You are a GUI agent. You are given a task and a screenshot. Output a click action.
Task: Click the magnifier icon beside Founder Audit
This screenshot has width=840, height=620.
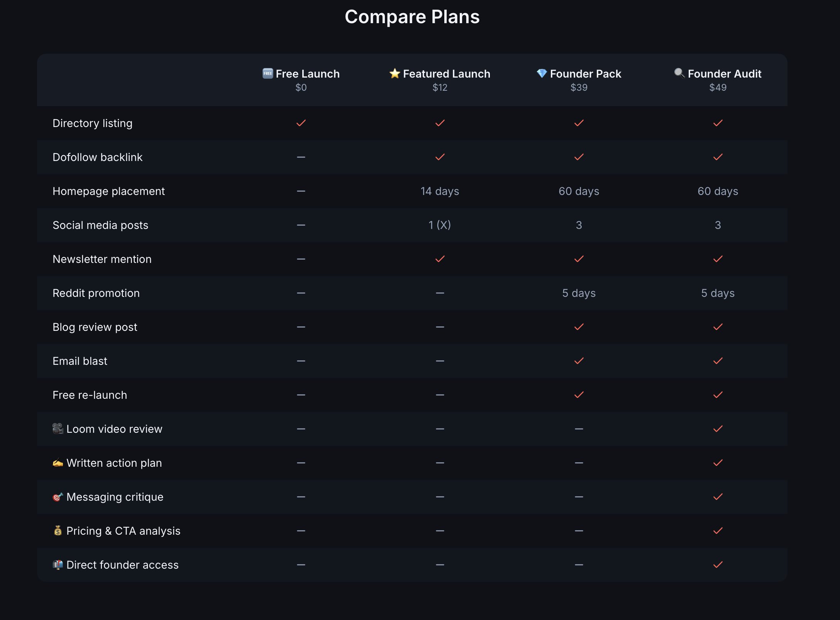click(679, 73)
